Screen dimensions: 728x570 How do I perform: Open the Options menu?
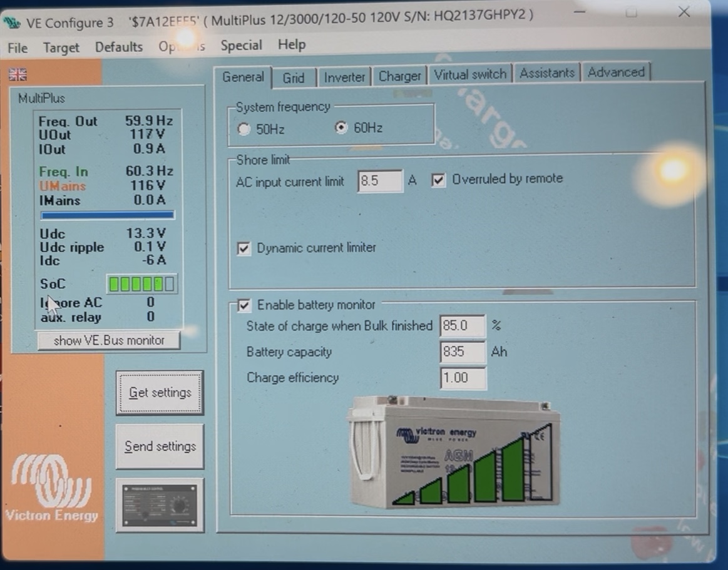pyautogui.click(x=182, y=46)
